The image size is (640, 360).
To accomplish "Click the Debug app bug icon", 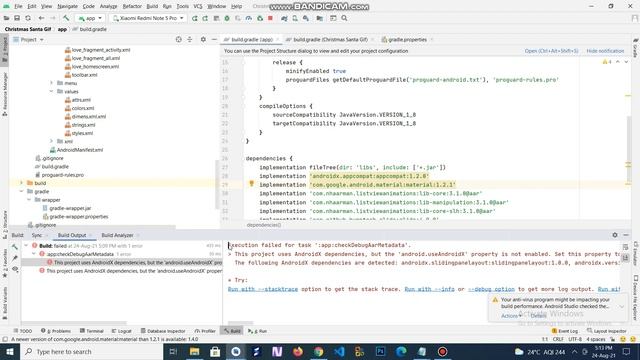I will click(x=227, y=18).
